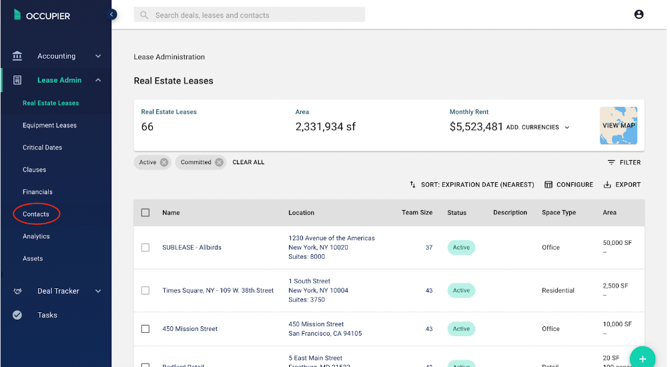The height and width of the screenshot is (367, 670).
Task: Open the user account profile icon
Action: point(639,15)
